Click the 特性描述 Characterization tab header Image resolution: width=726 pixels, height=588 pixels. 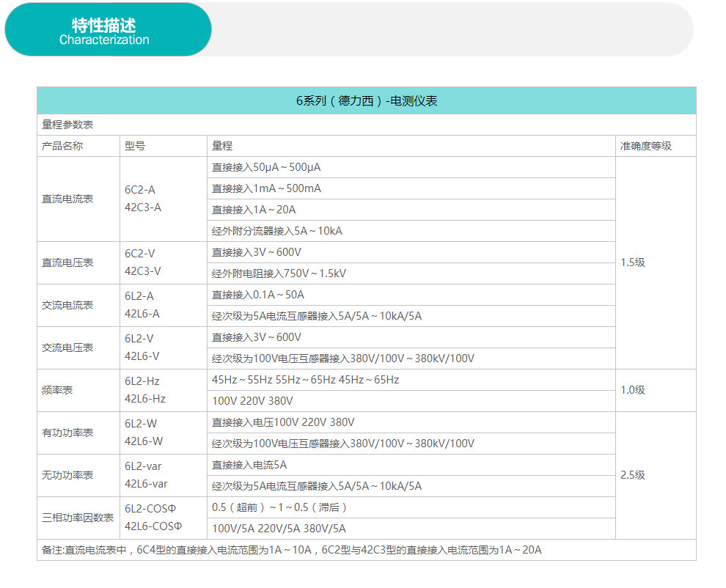pos(104,31)
